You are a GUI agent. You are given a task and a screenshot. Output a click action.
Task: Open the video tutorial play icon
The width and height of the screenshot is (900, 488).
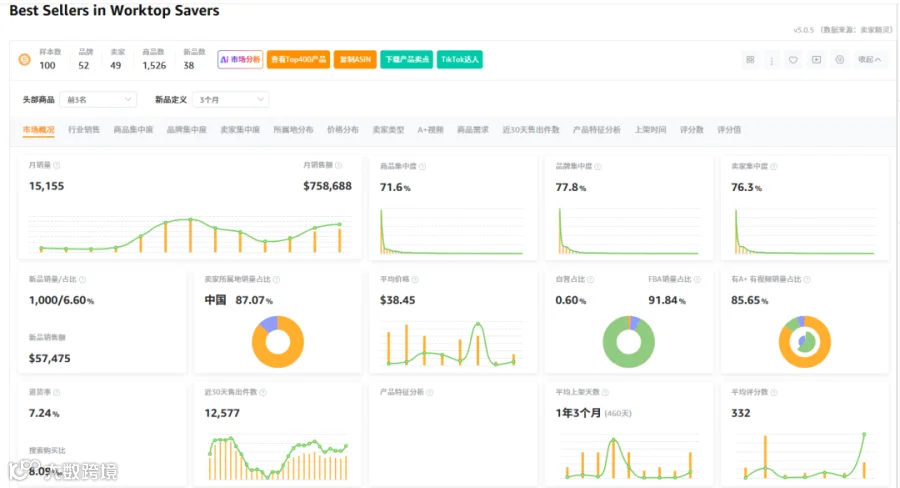pyautogui.click(x=816, y=60)
